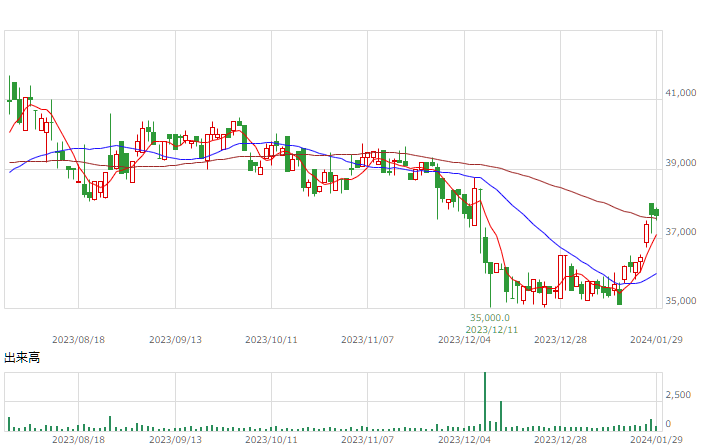
Task: Click the 37,000 price axis label
Action: click(x=680, y=232)
